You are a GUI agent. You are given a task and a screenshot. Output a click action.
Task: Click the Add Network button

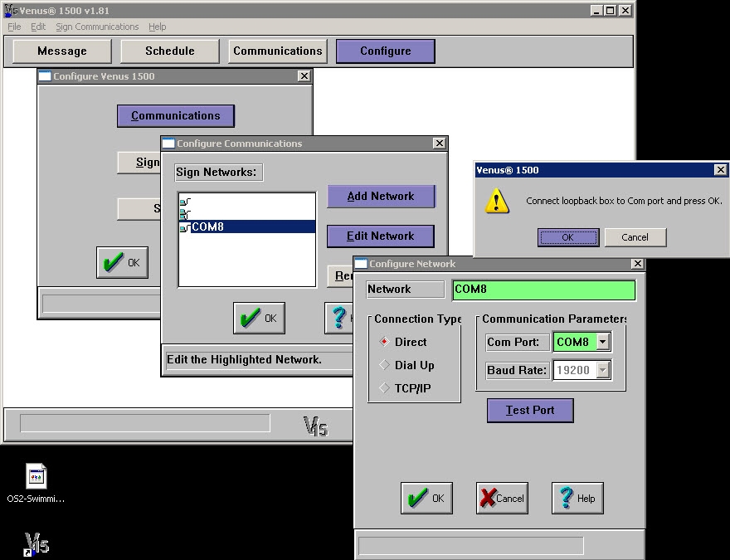click(x=381, y=197)
